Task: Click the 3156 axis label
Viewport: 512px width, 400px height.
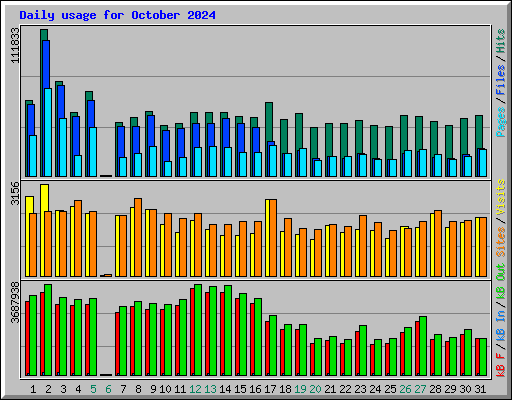Action: pyautogui.click(x=15, y=193)
